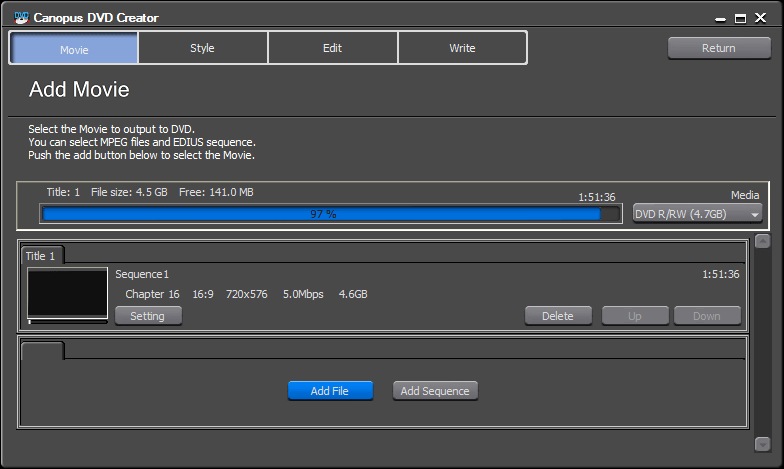Select the Title 1 tab
Viewport: 784px width, 469px height.
click(42, 256)
